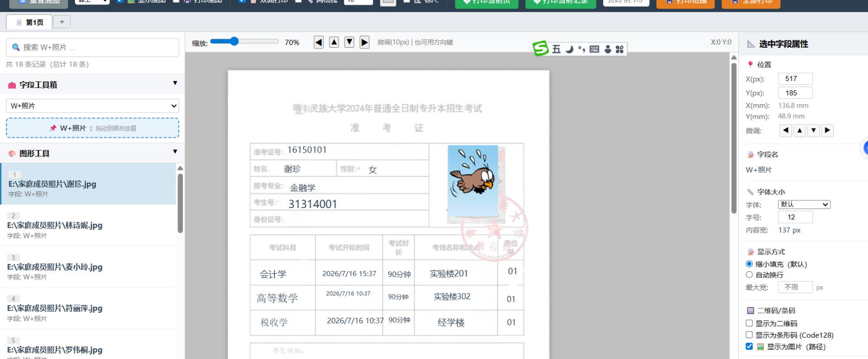Viewport: 868px width, 359px height.
Task: Enable 显示为二维码 checkbox
Action: pos(749,323)
